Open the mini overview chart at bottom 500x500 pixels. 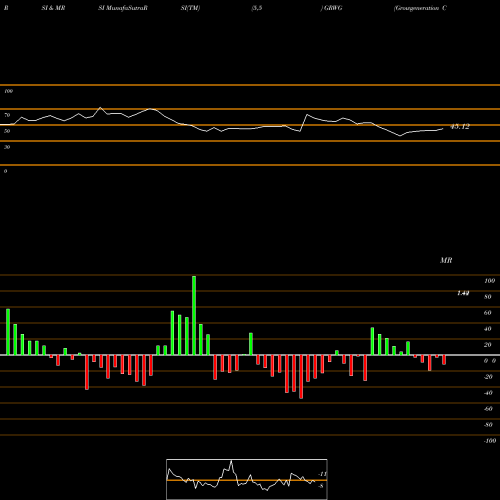(247, 479)
